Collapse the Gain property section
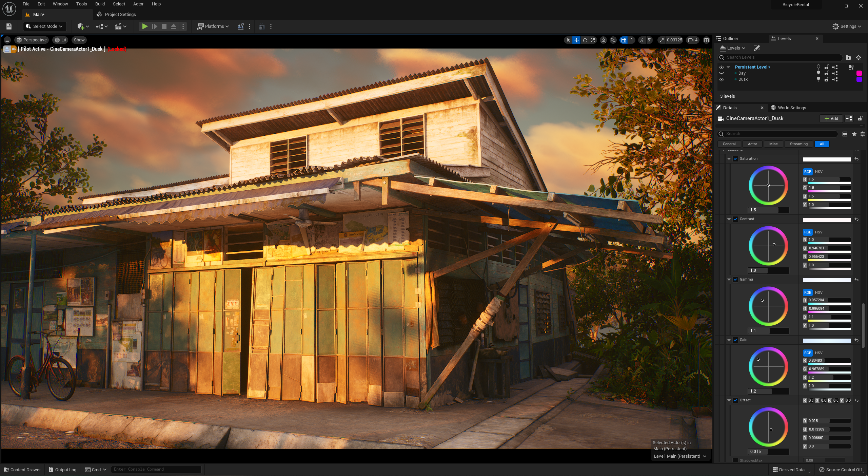 (x=729, y=340)
